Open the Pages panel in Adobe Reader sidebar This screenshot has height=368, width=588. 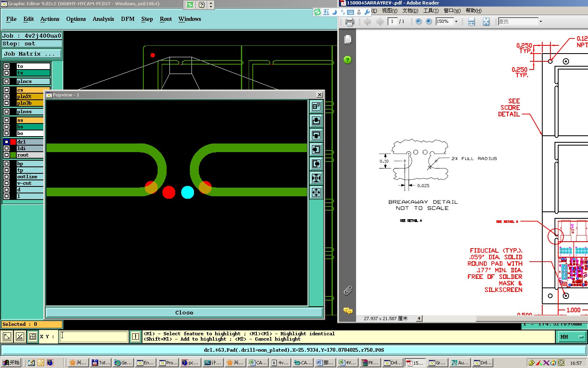coord(348,39)
